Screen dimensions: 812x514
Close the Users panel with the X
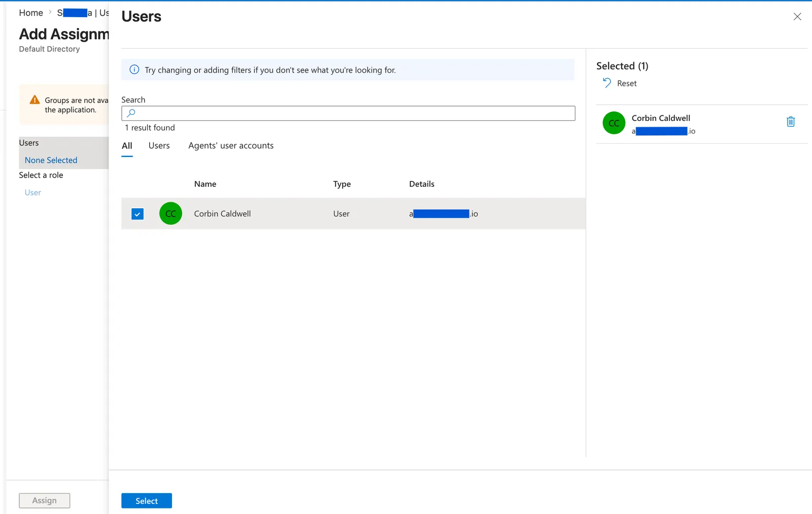click(797, 17)
